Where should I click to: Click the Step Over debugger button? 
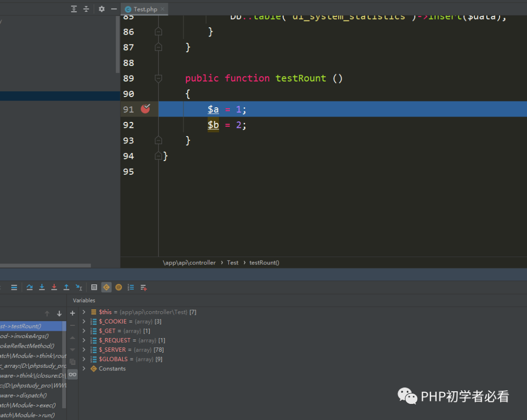[30, 287]
